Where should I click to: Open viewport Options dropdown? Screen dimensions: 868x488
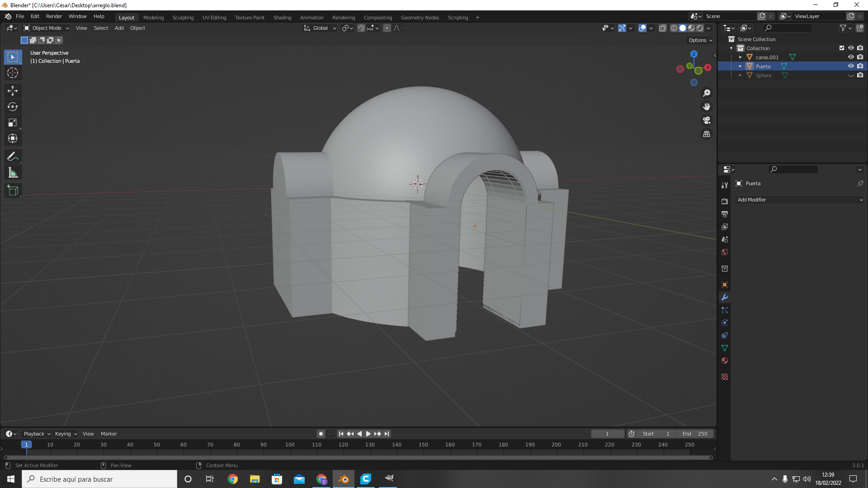click(x=700, y=40)
